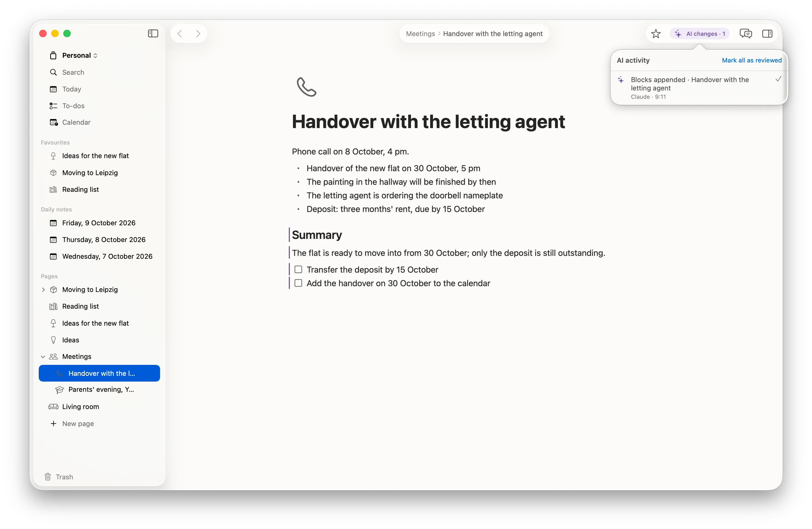Viewport: 812px width, 529px height.
Task: Click the lightbulb icon beside Ideas page
Action: tap(53, 340)
